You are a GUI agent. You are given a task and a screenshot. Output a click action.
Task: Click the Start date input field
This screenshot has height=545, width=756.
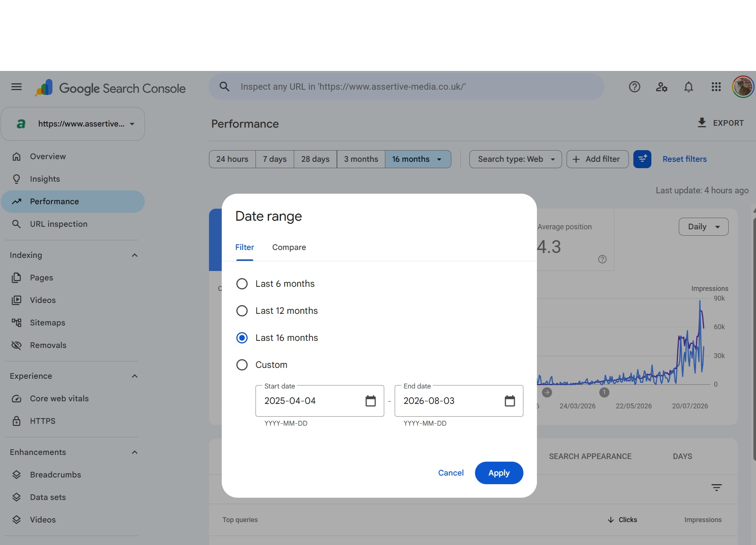click(x=320, y=401)
